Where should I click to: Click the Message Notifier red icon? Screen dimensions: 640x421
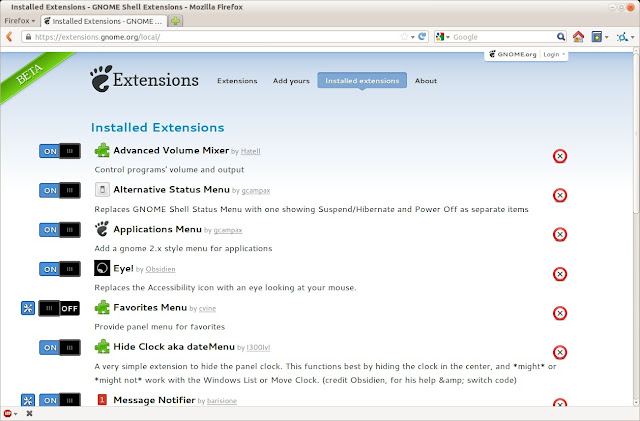click(102, 399)
